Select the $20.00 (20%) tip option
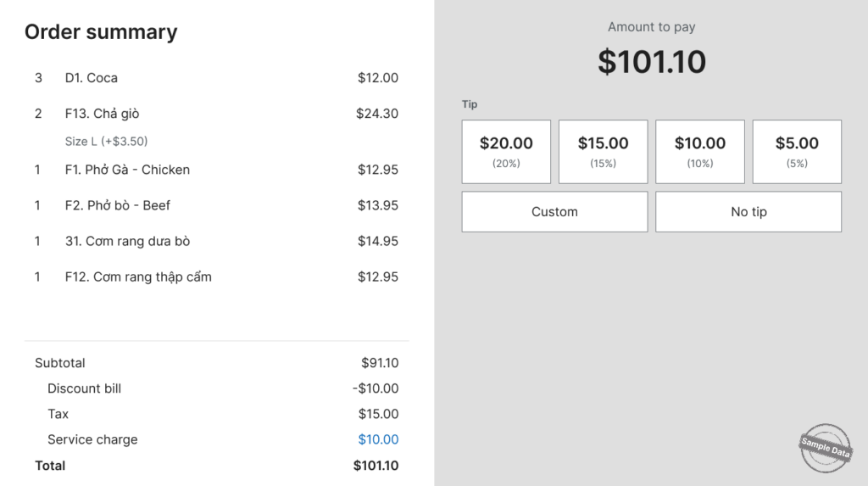The height and width of the screenshot is (486, 868). point(506,151)
